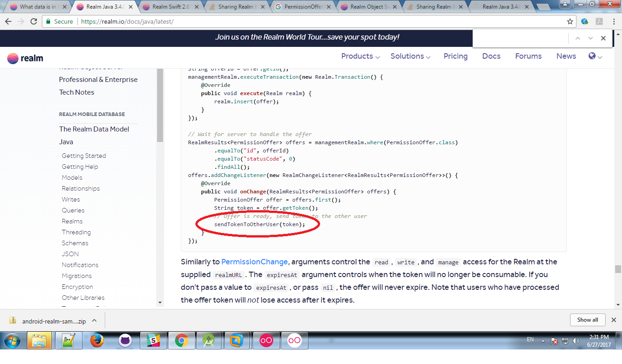Open the Windows Start menu
Screen dimensions: 622x364
point(12,340)
